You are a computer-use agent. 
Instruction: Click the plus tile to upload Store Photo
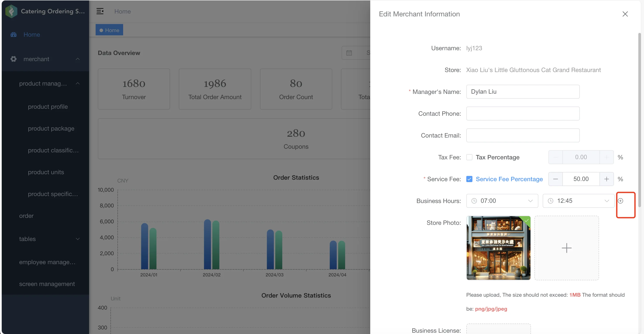point(567,248)
